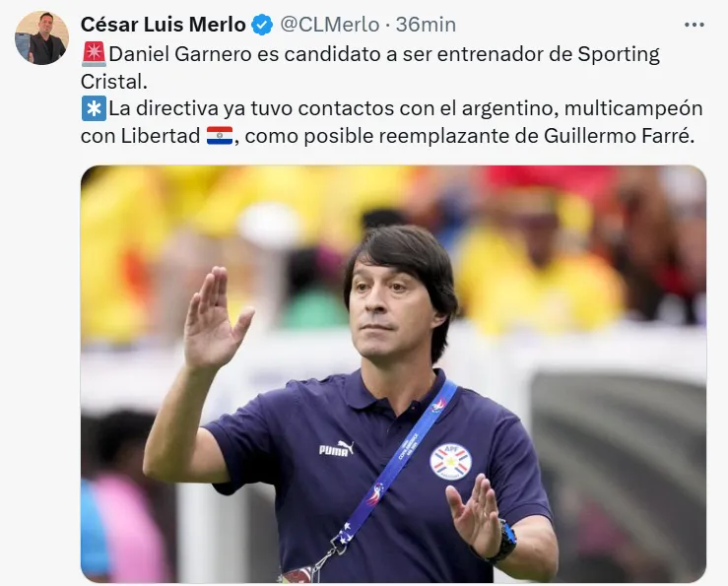The width and height of the screenshot is (728, 586).
Task: Click the black wristwatch in the photo
Action: [504, 542]
